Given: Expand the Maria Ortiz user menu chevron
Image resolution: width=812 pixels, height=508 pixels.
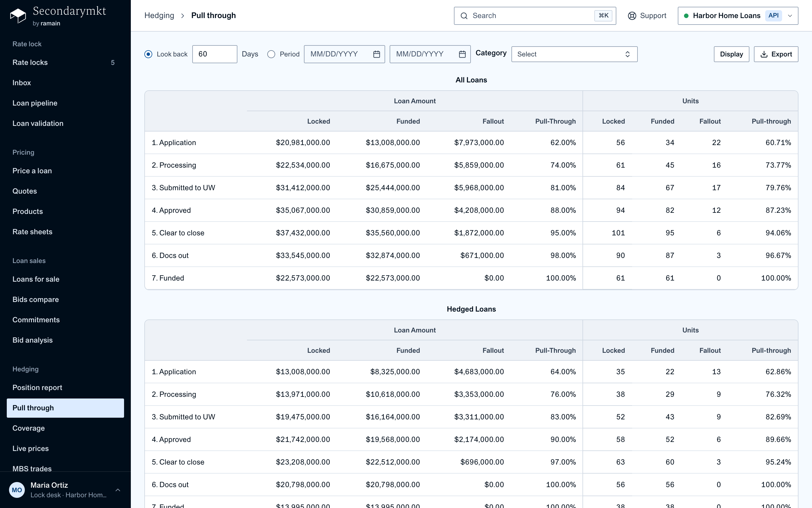Looking at the screenshot, I should (x=118, y=490).
